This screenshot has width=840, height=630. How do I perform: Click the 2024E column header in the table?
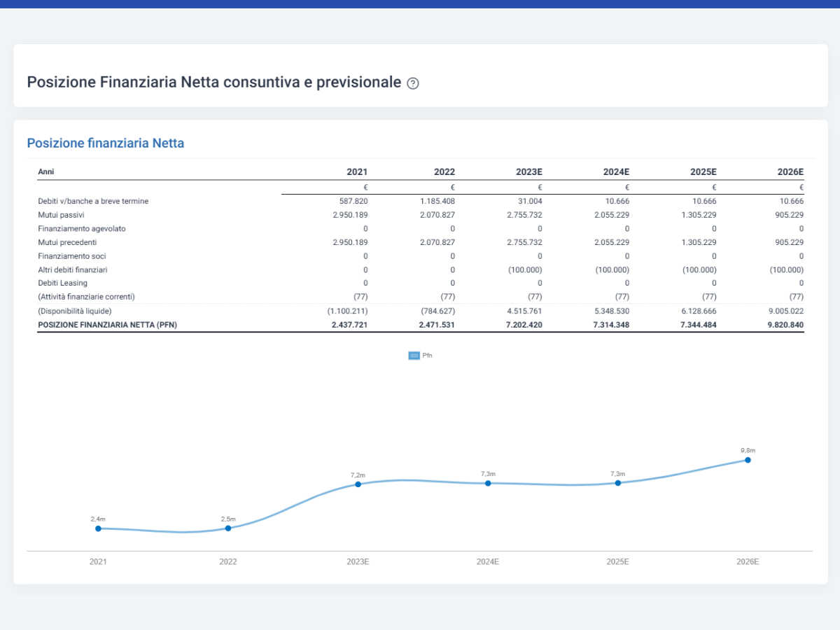(x=617, y=171)
